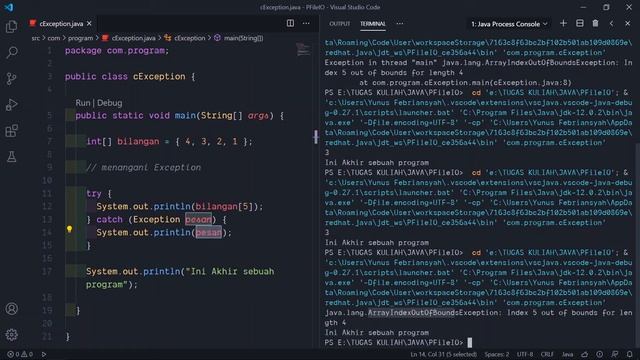
Task: Click 'program' breadcrumb segment
Action: click(x=80, y=38)
